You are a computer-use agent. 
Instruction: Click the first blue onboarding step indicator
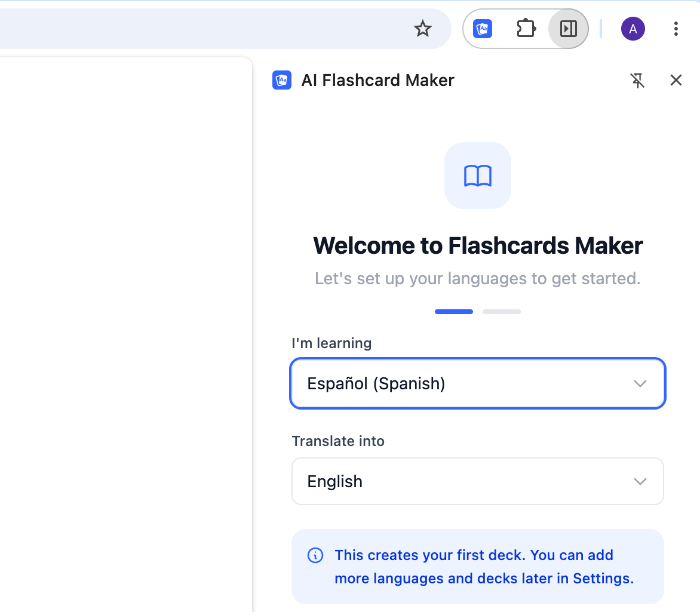point(454,312)
